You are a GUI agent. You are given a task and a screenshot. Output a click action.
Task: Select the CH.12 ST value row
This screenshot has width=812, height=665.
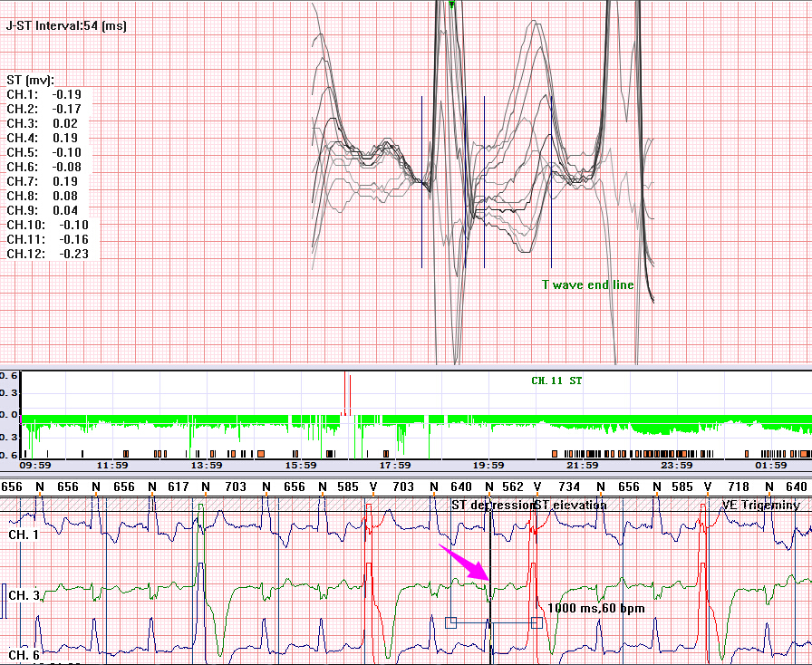(x=48, y=254)
